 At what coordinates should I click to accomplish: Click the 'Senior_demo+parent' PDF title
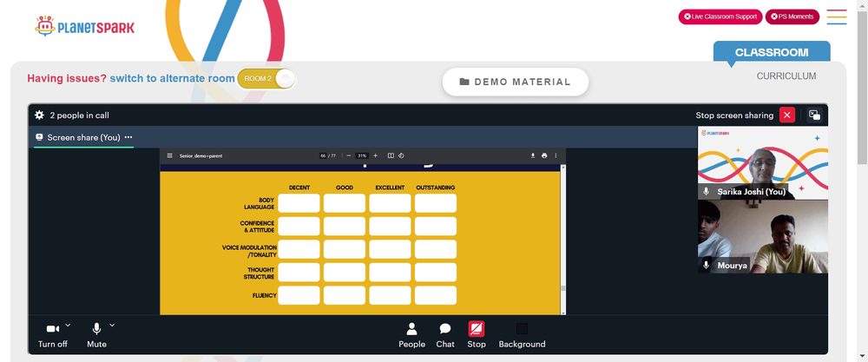coord(201,155)
